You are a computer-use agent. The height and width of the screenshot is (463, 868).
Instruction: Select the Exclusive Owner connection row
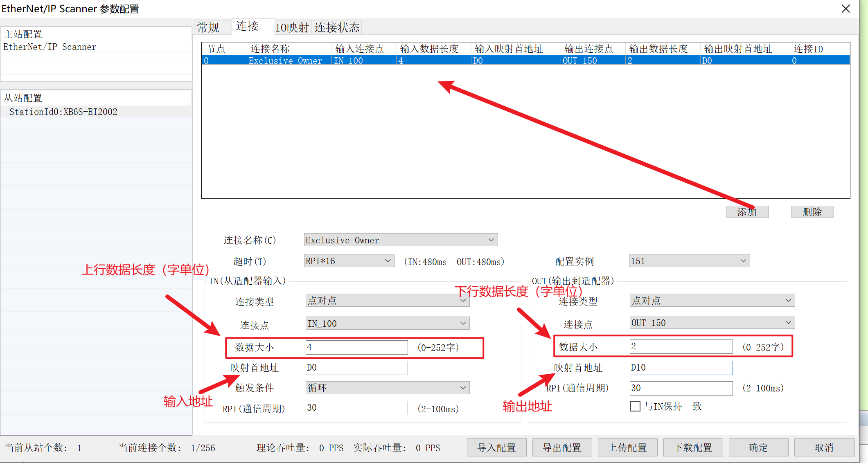(525, 61)
